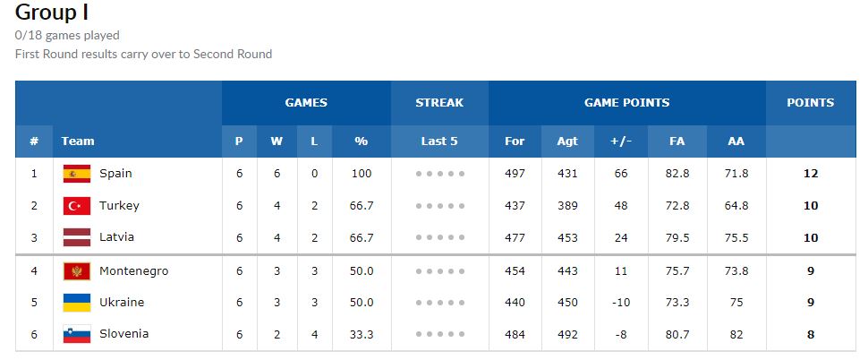The height and width of the screenshot is (360, 868).
Task: Click the Slovenia flag icon
Action: tap(76, 334)
